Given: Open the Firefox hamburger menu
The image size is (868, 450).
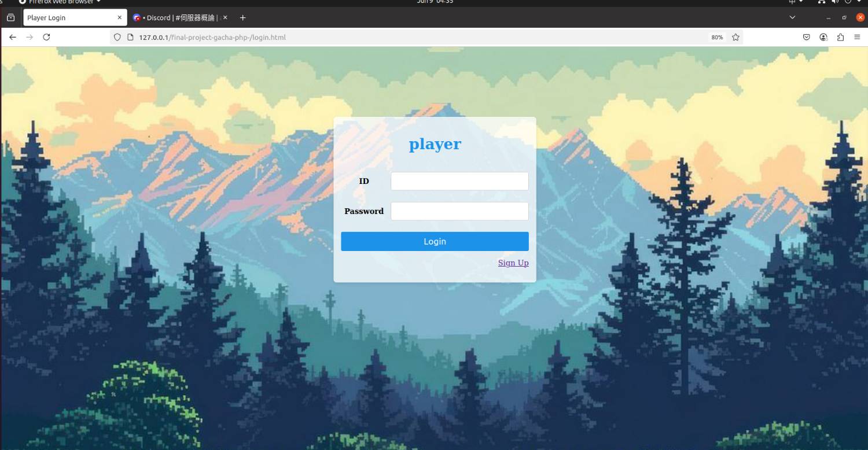Looking at the screenshot, I should pos(857,37).
